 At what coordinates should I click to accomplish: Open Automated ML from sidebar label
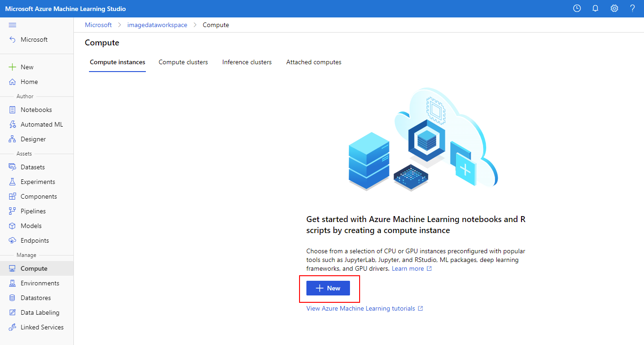(42, 124)
